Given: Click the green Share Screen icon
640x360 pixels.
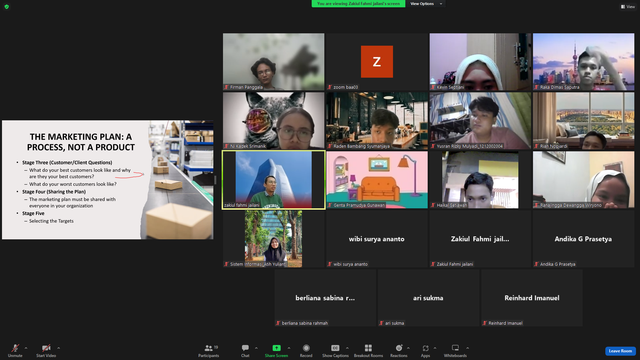Looking at the screenshot, I should coord(276,348).
